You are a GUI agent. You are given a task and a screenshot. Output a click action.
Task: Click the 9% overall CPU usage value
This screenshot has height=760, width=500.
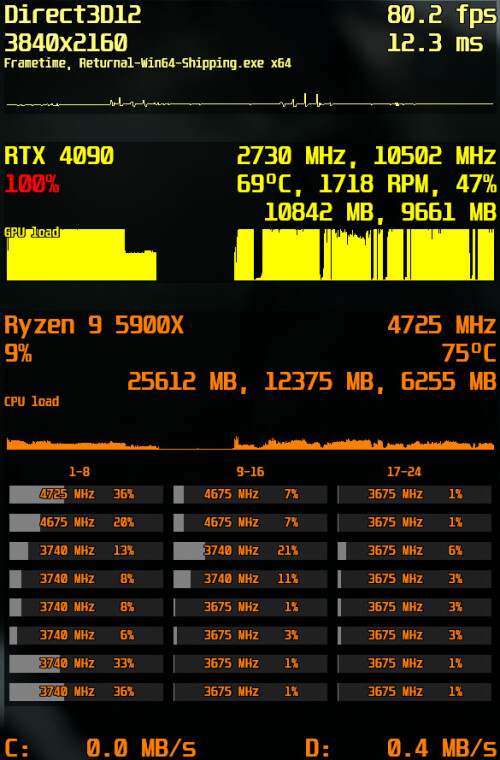(18, 353)
